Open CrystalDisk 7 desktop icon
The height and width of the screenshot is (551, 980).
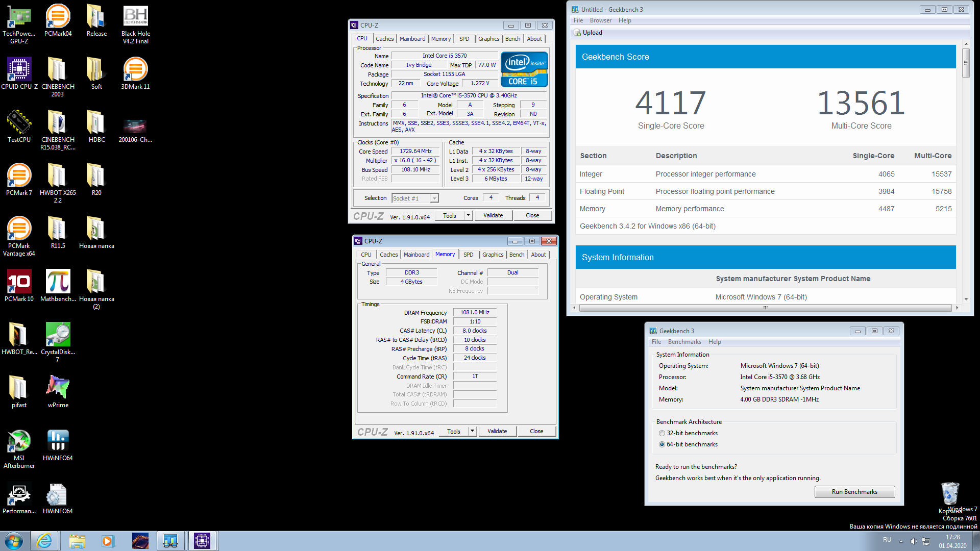pyautogui.click(x=58, y=342)
